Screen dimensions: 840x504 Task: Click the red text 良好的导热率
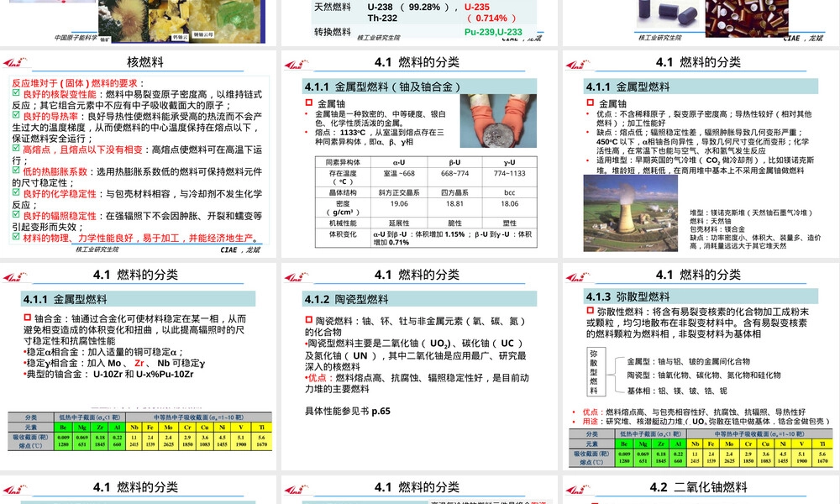tap(50, 116)
